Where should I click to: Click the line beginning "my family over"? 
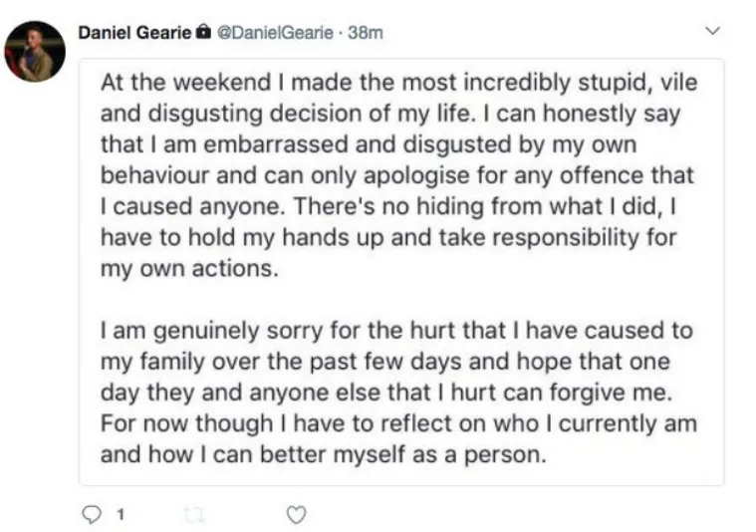tap(385, 360)
